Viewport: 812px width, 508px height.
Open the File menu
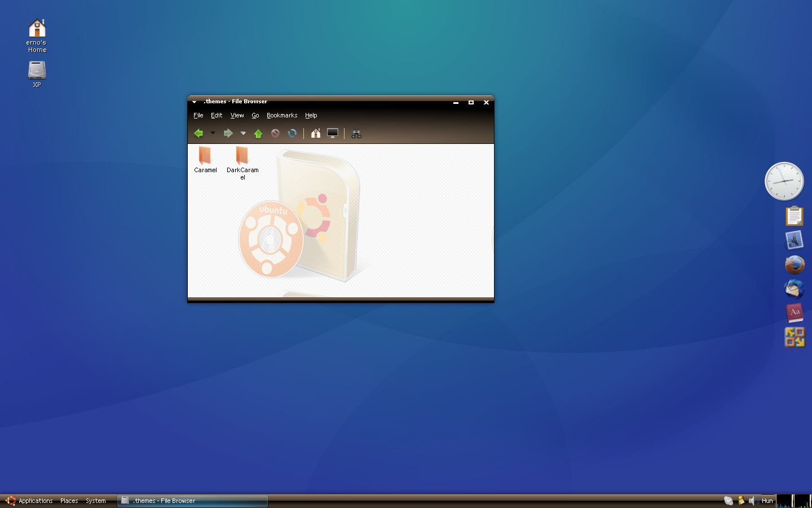[198, 115]
